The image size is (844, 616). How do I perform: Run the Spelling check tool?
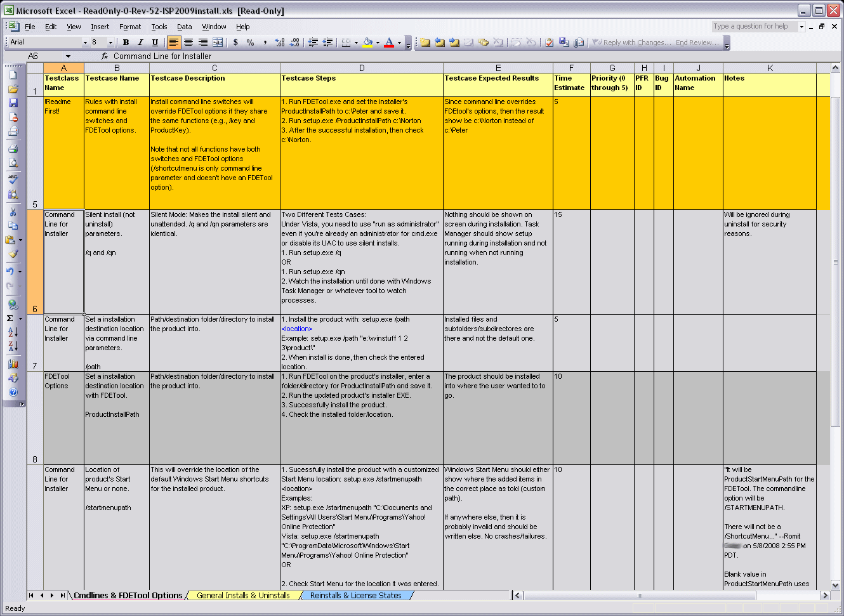13,180
